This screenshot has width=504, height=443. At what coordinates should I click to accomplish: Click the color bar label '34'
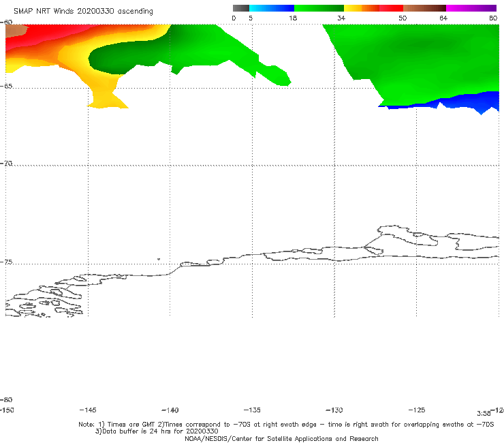341,18
